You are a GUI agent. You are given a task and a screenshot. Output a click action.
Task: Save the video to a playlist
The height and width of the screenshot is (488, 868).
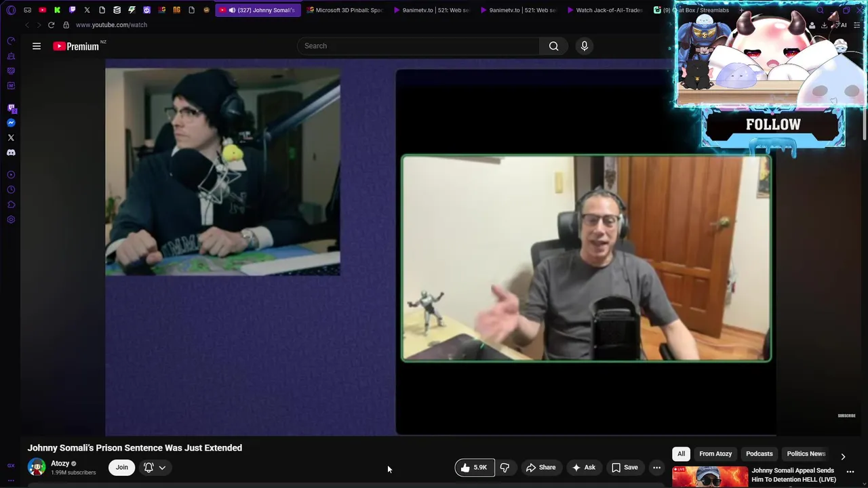[625, 468]
